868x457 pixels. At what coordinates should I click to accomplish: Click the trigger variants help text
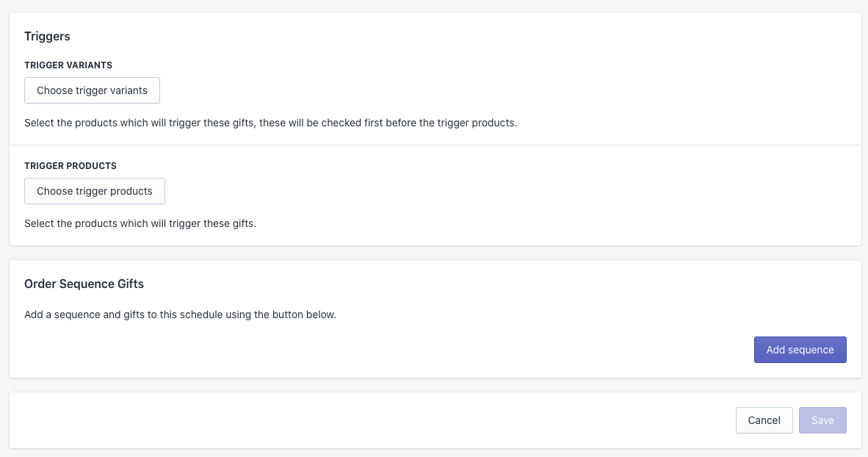tap(270, 123)
